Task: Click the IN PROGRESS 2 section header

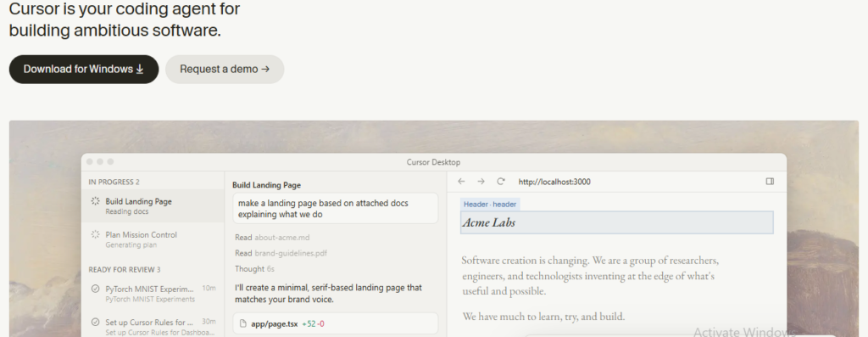Action: pyautogui.click(x=114, y=182)
